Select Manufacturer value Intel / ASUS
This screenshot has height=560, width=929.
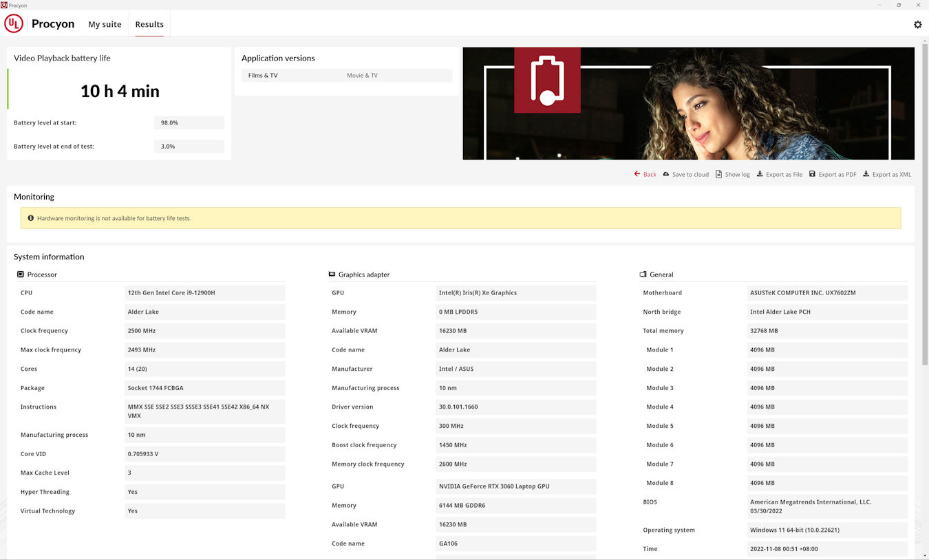tap(516, 369)
